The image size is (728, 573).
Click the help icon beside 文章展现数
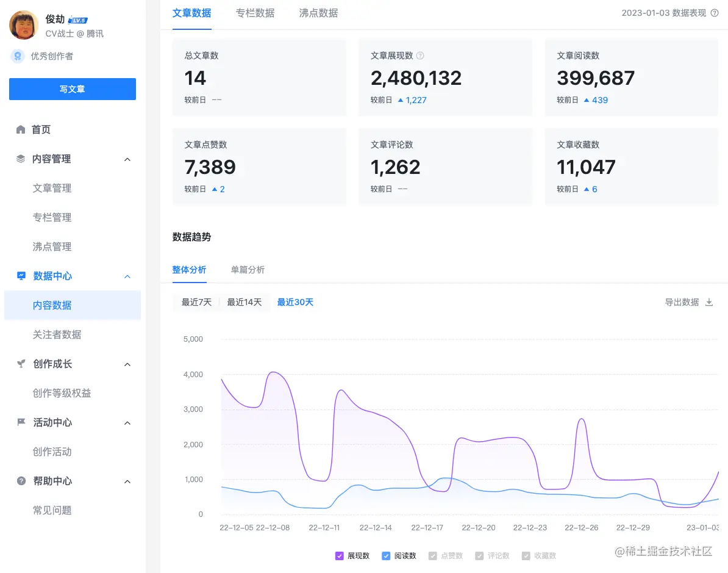tap(420, 56)
